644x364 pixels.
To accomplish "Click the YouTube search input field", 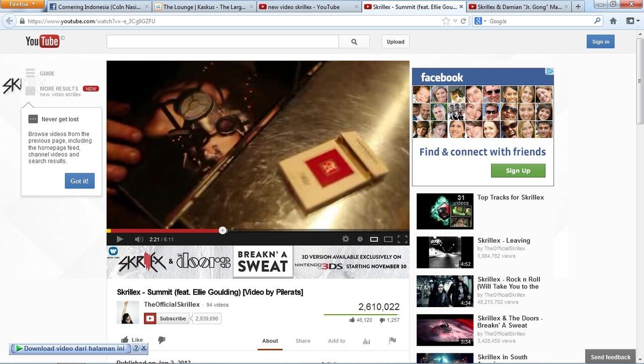I will click(x=222, y=42).
